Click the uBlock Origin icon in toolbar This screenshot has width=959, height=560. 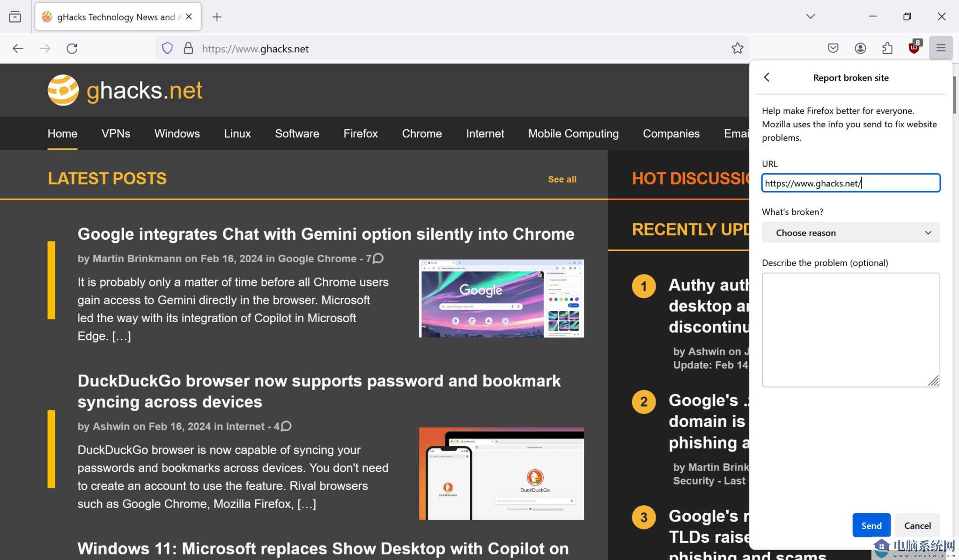(913, 48)
